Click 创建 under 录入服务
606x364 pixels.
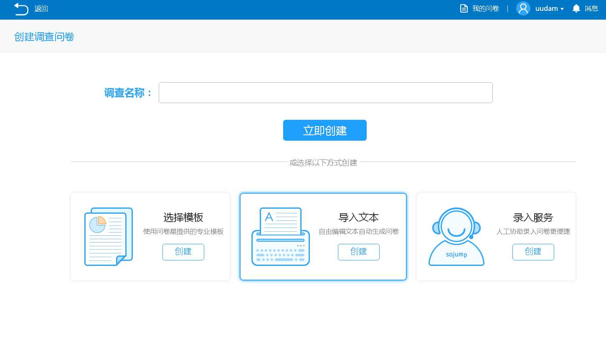pos(533,252)
